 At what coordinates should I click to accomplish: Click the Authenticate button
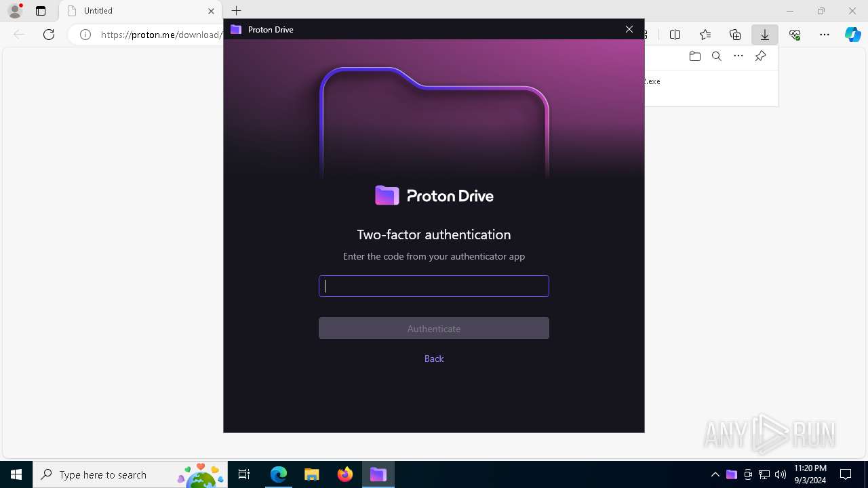click(x=434, y=328)
